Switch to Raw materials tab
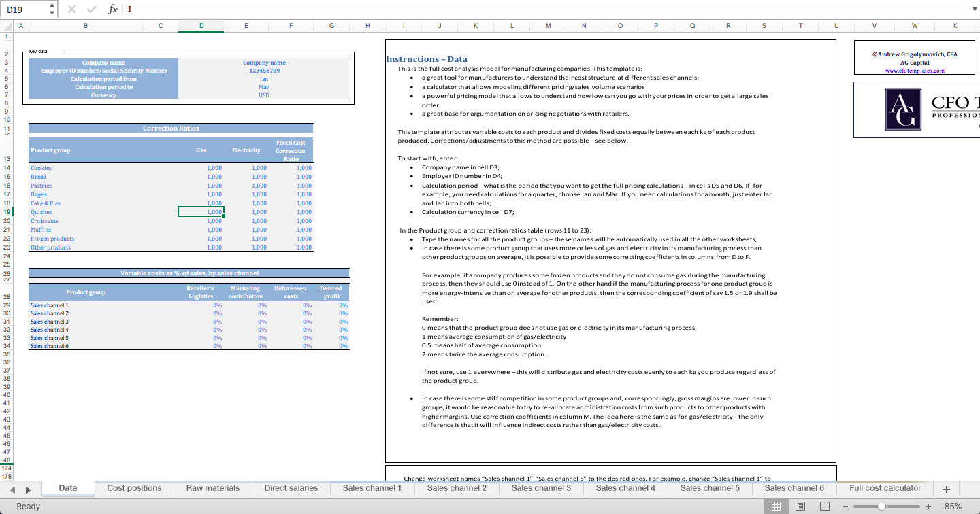The width and height of the screenshot is (980, 514). 213,488
